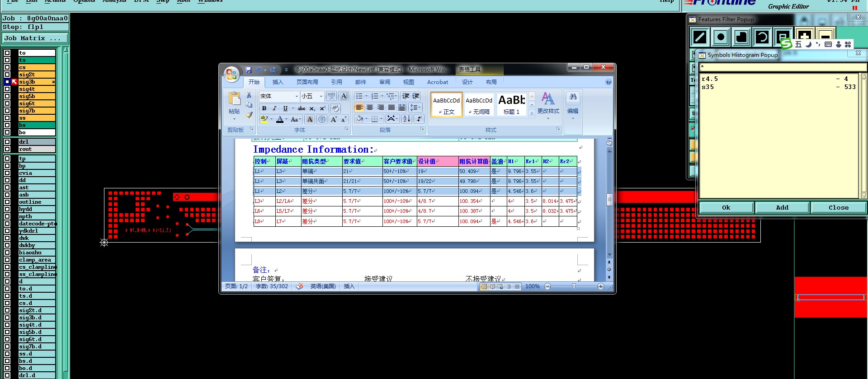Open the underline style dropdown arrow
The height and width of the screenshot is (379, 868).
pyautogui.click(x=293, y=108)
